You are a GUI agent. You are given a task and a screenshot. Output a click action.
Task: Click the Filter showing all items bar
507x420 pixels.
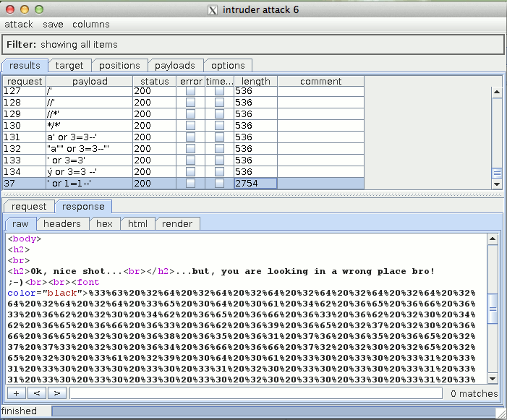pos(253,44)
